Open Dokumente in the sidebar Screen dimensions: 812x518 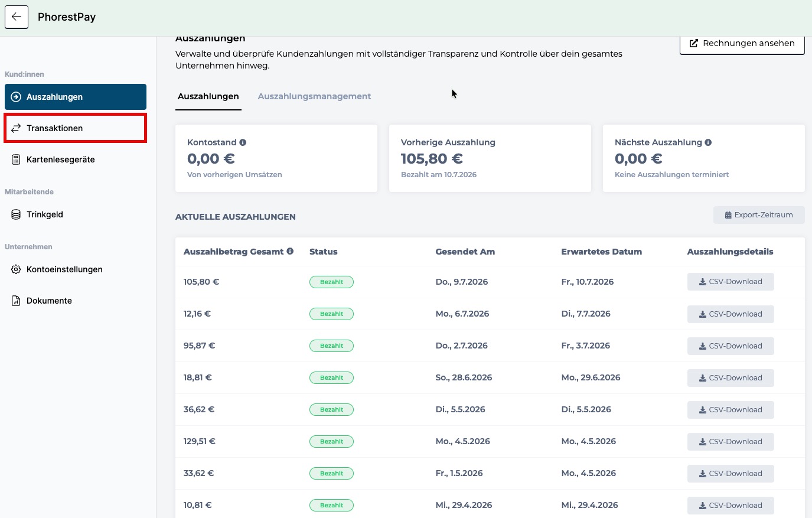pyautogui.click(x=76, y=301)
